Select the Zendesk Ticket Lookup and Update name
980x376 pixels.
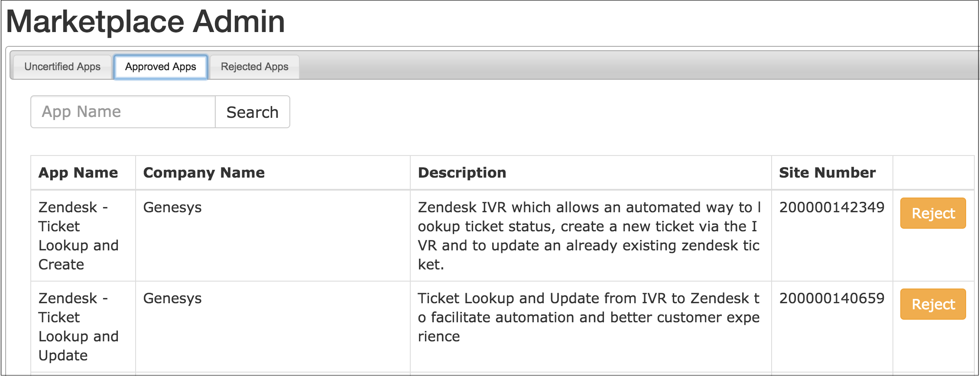point(78,327)
